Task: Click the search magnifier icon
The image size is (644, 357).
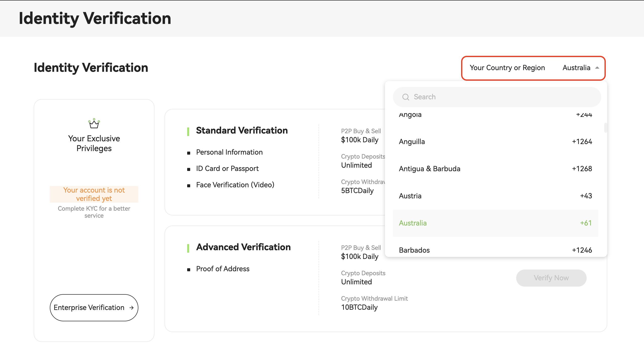Action: (406, 97)
